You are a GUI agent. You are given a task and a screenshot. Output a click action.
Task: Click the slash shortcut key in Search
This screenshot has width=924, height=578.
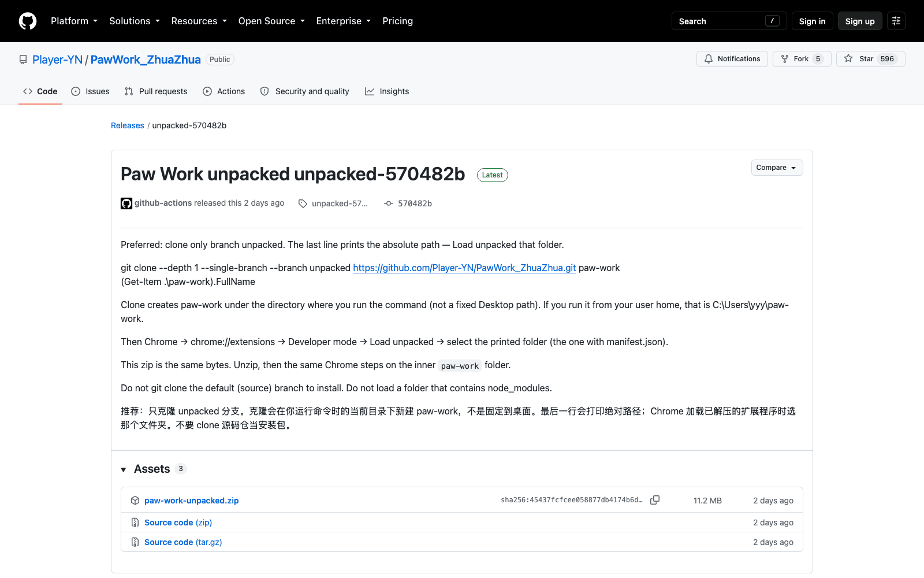pyautogui.click(x=772, y=21)
